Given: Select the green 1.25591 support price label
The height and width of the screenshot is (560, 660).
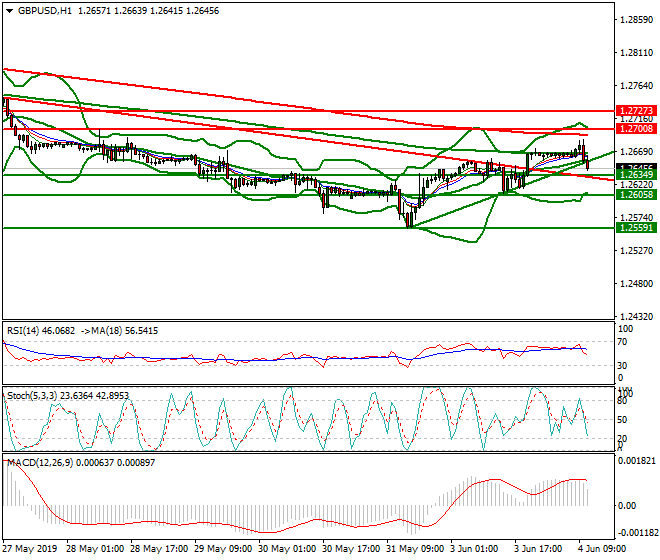Looking at the screenshot, I should tap(636, 228).
